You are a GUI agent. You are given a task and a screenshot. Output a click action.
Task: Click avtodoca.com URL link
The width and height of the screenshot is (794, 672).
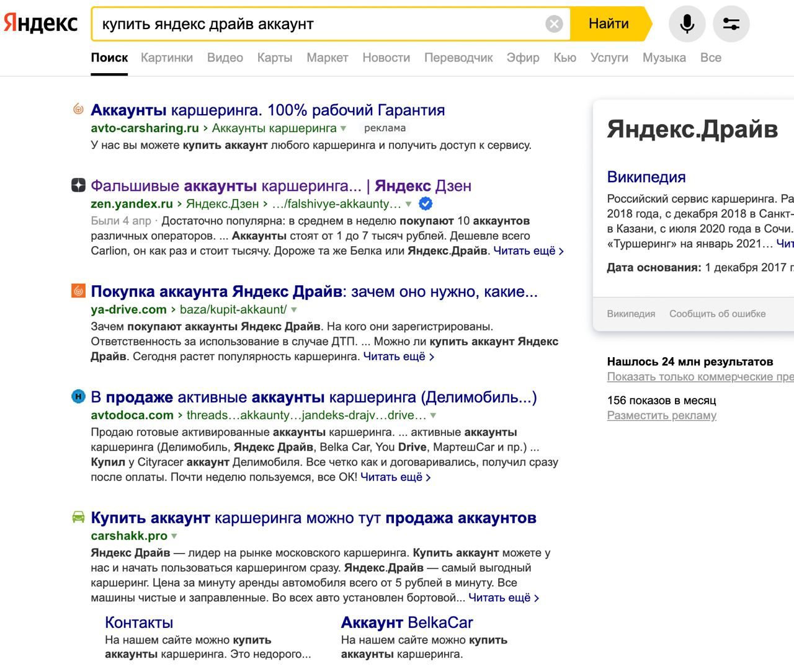pyautogui.click(x=132, y=415)
